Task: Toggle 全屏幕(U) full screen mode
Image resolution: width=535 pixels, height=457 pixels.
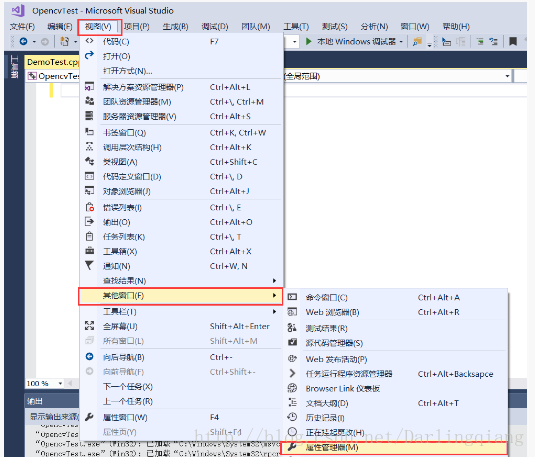Action: pyautogui.click(x=181, y=326)
